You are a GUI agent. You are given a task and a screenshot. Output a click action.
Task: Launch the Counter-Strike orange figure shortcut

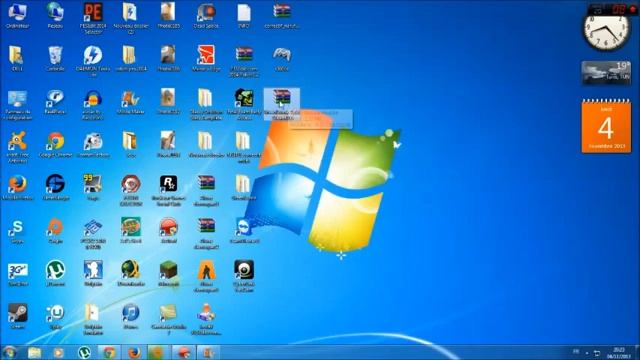tap(206, 276)
